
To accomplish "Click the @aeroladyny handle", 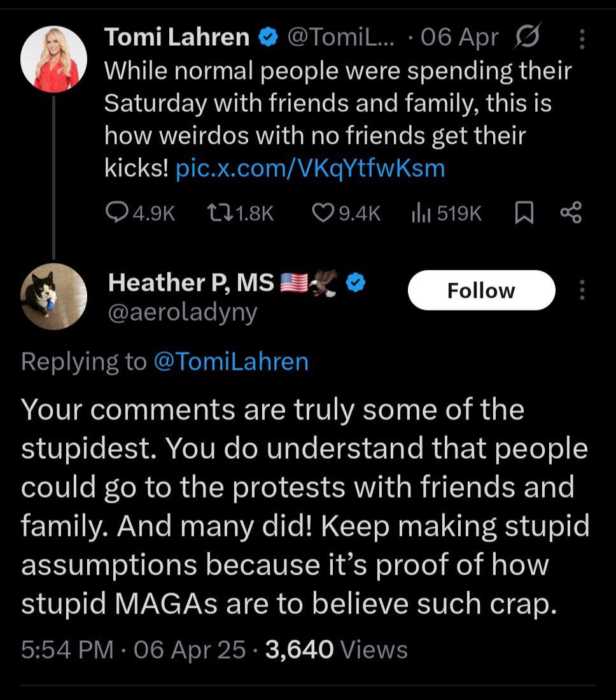I will click(x=183, y=312).
